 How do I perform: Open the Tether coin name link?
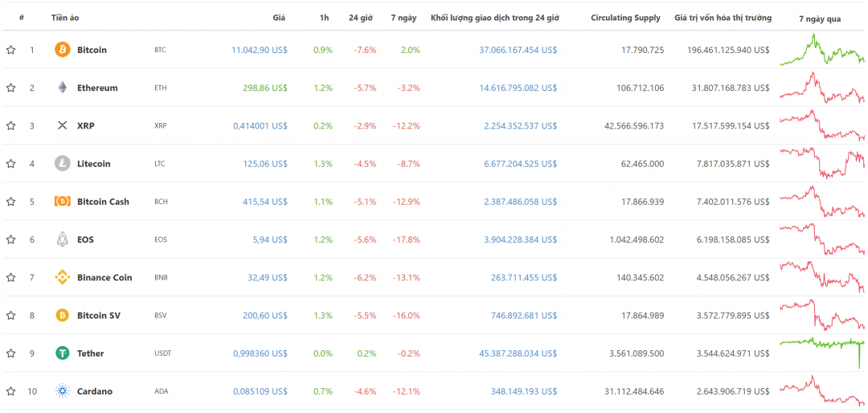90,354
